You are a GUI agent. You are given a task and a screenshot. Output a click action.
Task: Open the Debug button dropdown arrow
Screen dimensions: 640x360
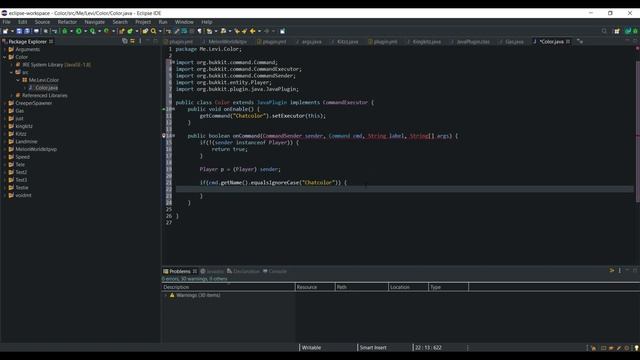pyautogui.click(x=71, y=31)
